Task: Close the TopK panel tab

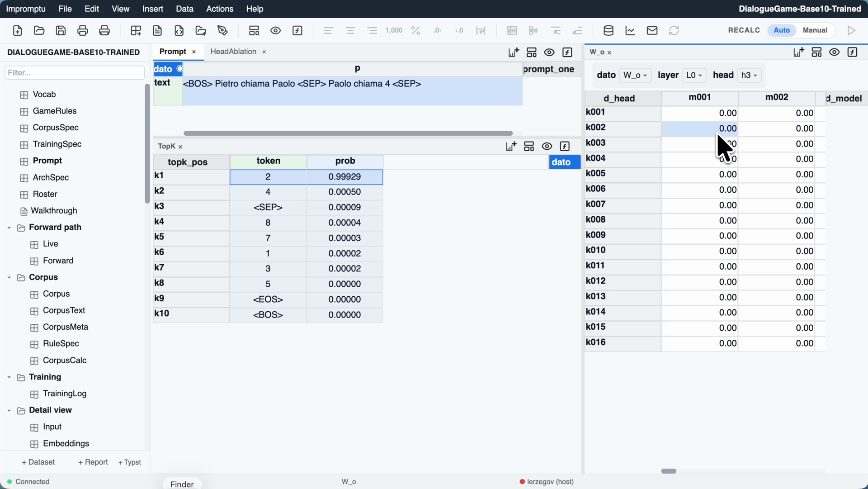Action: click(180, 147)
